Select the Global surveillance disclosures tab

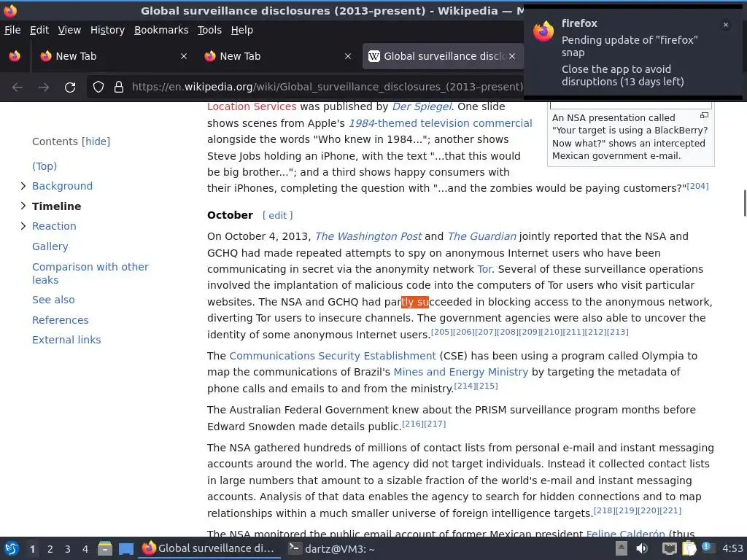[443, 56]
